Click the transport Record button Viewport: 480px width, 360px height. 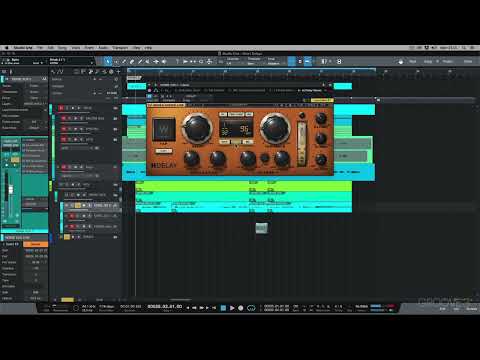coord(241,308)
